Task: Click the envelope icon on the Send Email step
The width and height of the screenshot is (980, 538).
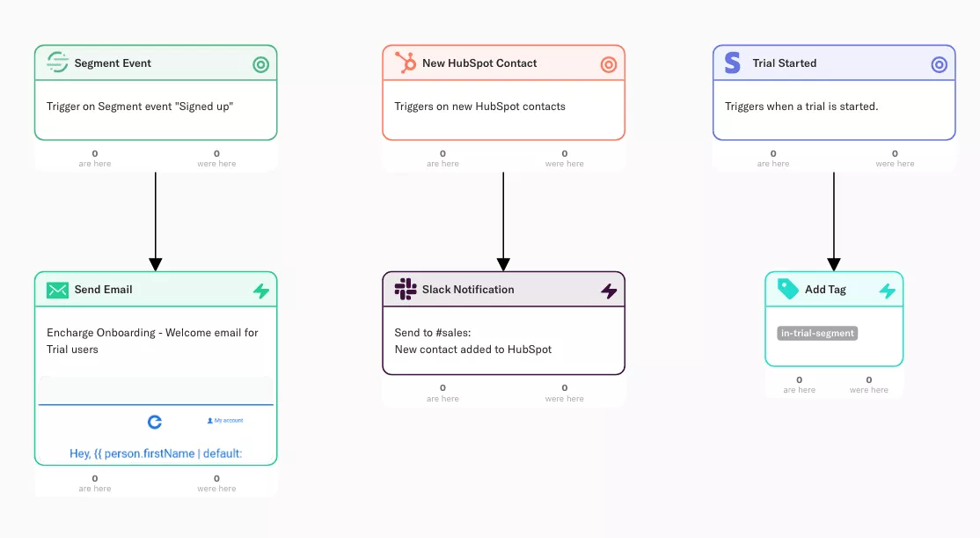Action: pyautogui.click(x=56, y=289)
